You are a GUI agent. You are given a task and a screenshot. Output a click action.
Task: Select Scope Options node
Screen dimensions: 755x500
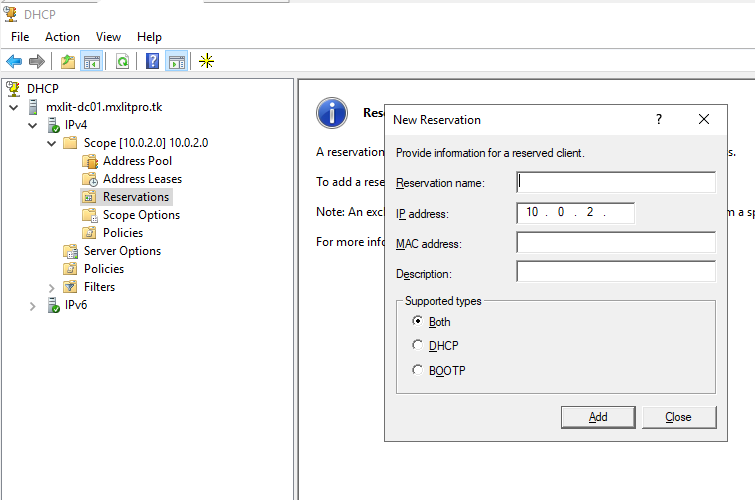point(141,215)
